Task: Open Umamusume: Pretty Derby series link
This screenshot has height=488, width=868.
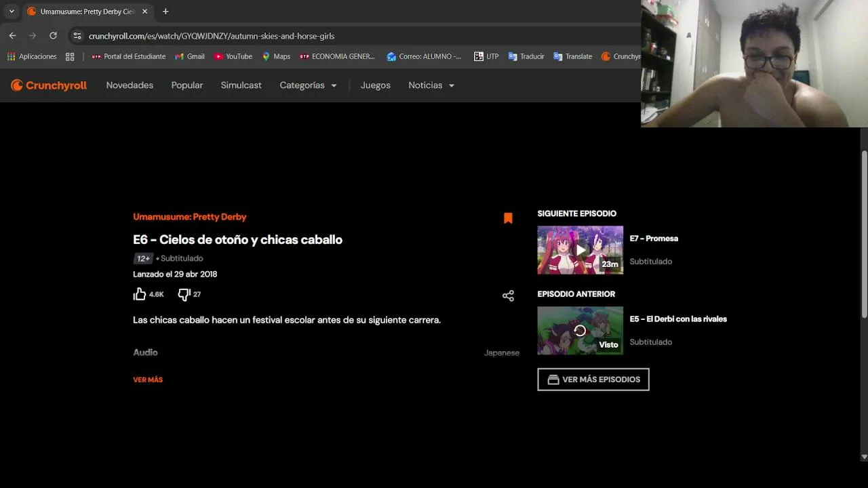Action: [x=190, y=217]
